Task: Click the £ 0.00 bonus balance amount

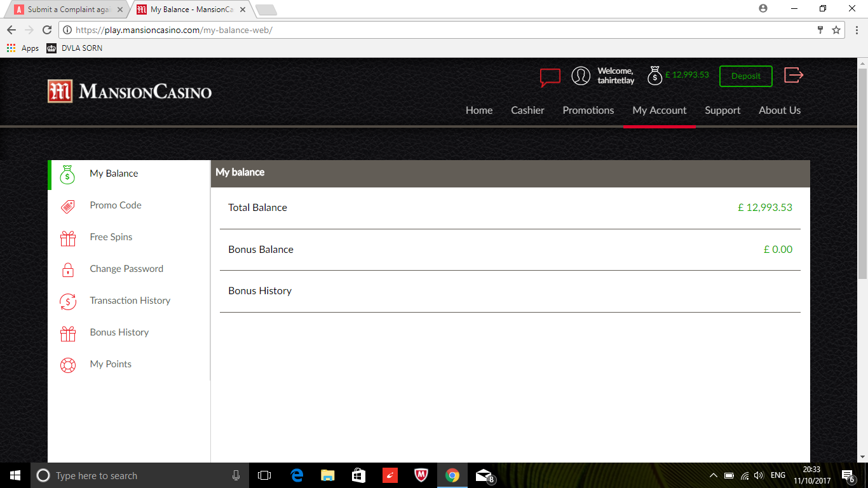Action: tap(778, 249)
